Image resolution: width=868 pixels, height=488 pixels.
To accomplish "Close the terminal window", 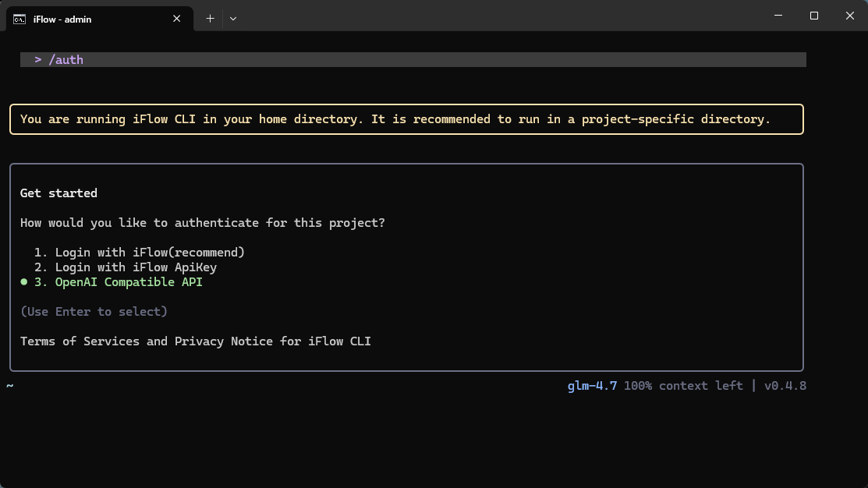I will point(850,16).
